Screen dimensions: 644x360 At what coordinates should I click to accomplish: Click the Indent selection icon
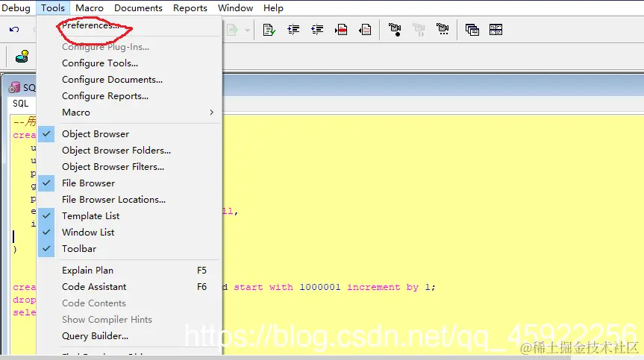293,30
